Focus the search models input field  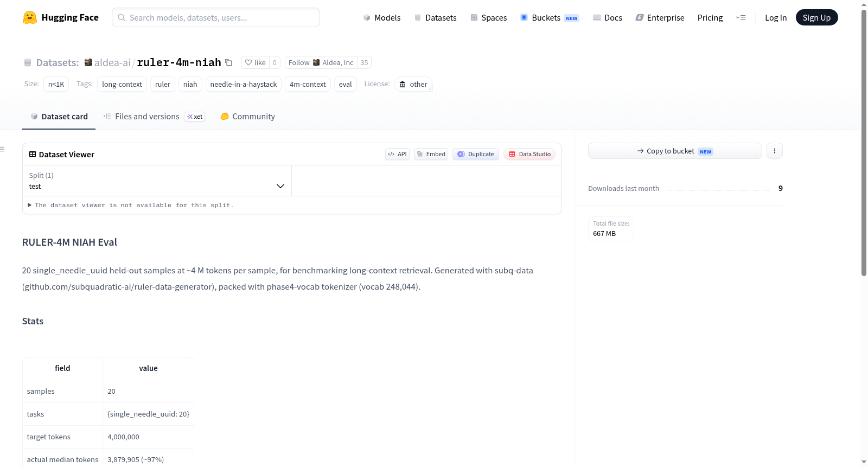pos(216,17)
